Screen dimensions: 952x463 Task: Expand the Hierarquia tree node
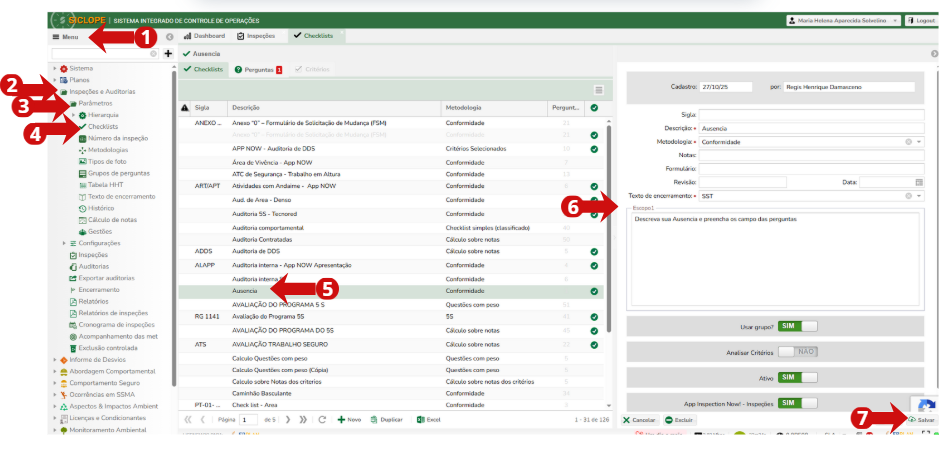coord(73,115)
